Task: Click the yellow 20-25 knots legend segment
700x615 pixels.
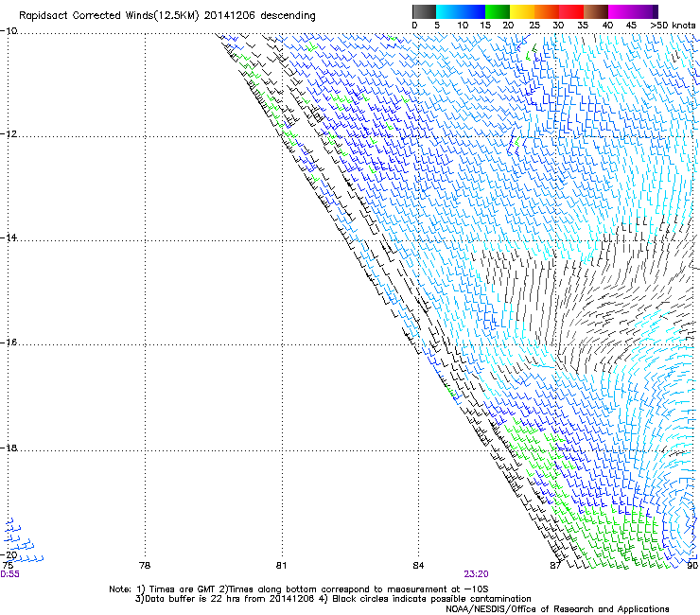Action: 522,11
